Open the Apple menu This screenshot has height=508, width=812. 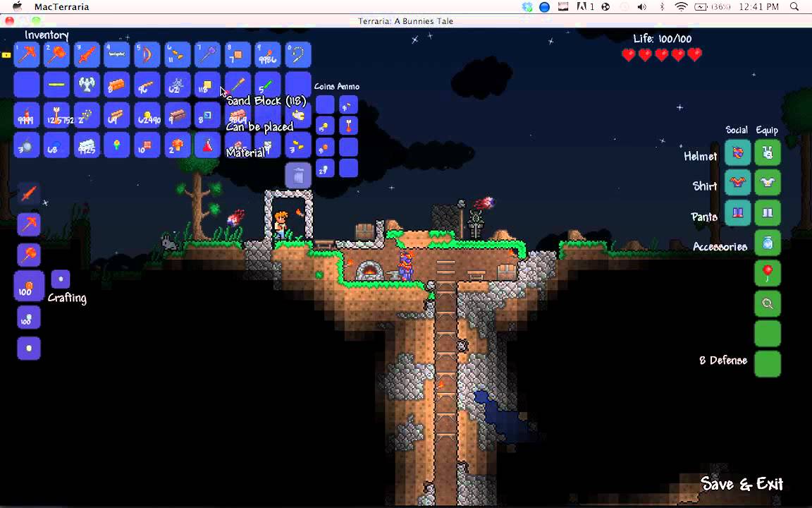point(17,6)
